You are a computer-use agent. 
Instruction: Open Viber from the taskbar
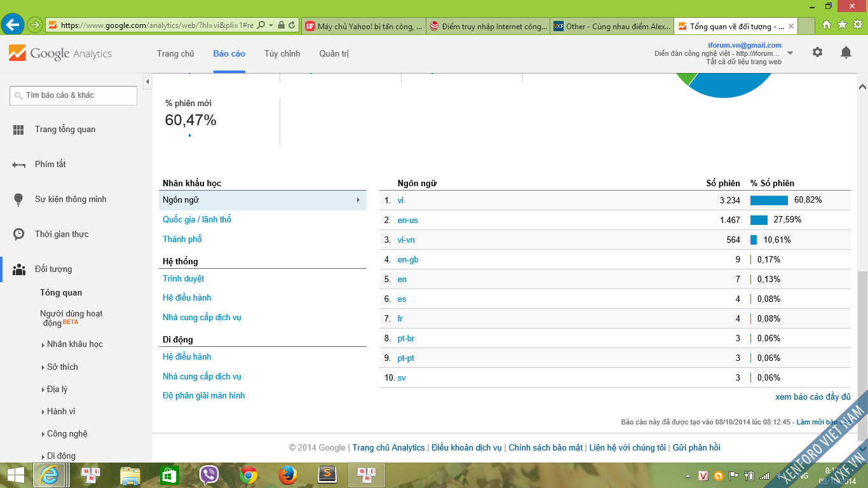[209, 475]
